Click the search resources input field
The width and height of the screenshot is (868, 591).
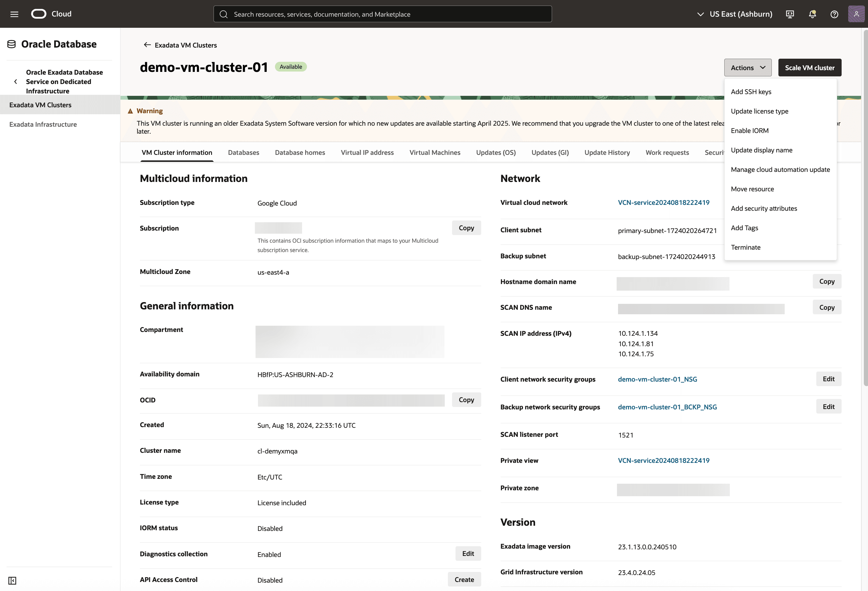pyautogui.click(x=383, y=14)
